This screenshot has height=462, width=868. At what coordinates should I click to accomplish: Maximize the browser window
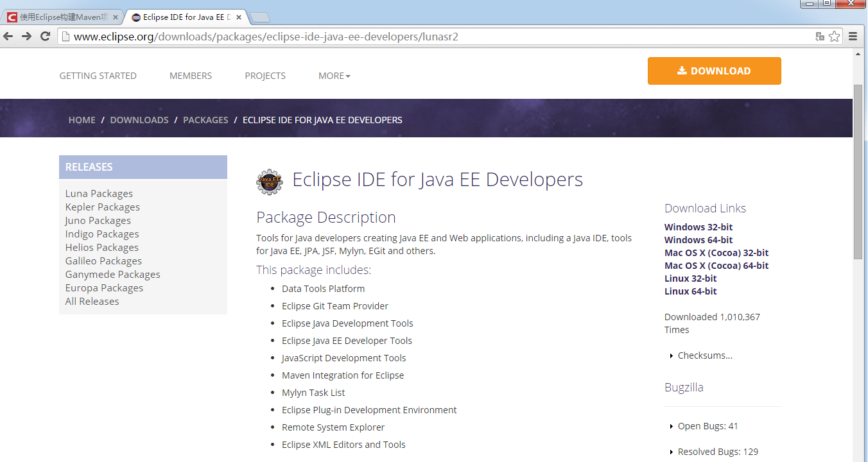point(826,3)
